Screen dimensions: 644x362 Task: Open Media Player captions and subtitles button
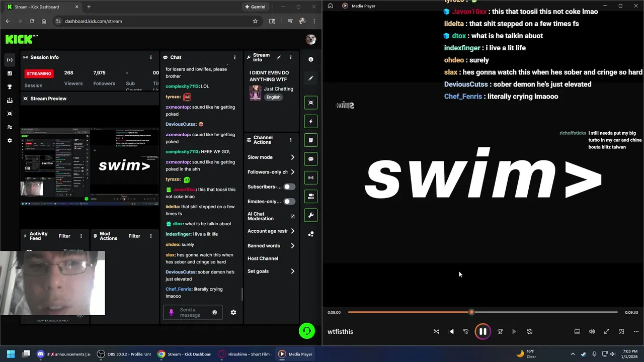[577, 331]
